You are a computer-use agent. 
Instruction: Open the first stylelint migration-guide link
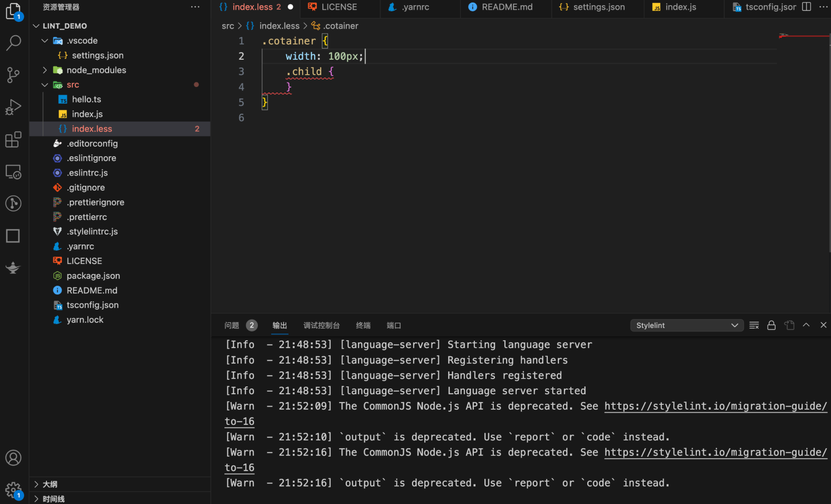pos(715,407)
